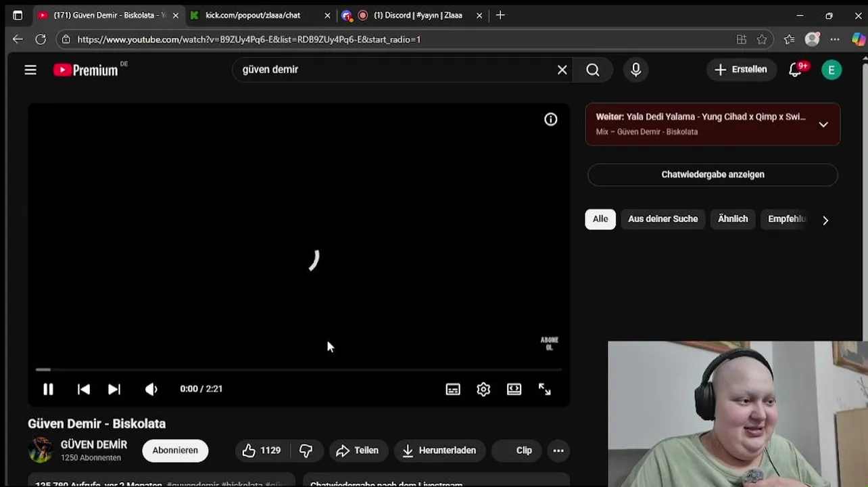Show more filter chips with right arrow

coord(825,220)
